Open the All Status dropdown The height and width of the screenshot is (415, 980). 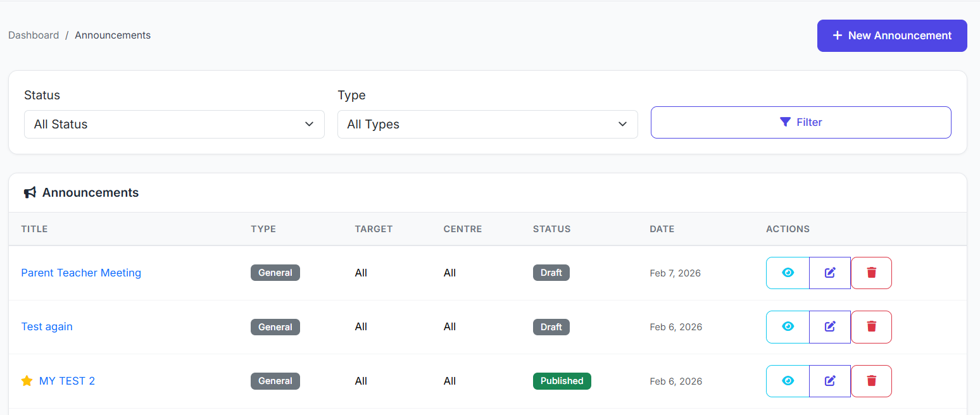click(x=174, y=124)
